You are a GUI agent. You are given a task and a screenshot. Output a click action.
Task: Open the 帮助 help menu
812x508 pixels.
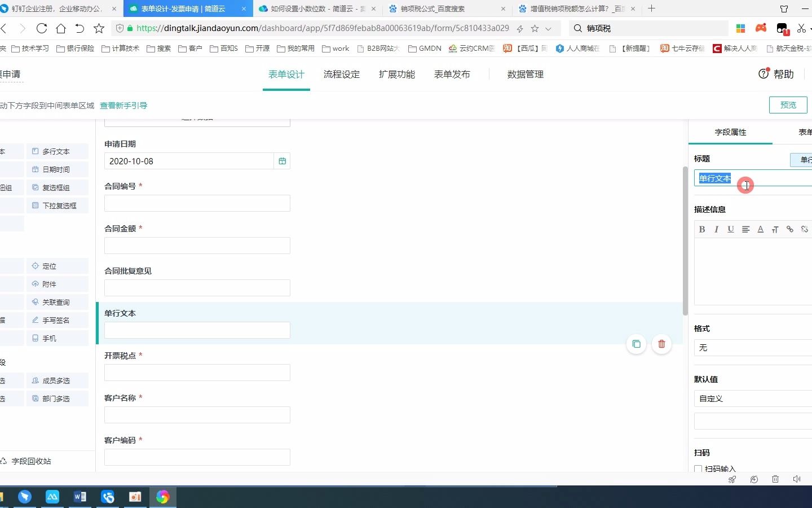click(776, 74)
